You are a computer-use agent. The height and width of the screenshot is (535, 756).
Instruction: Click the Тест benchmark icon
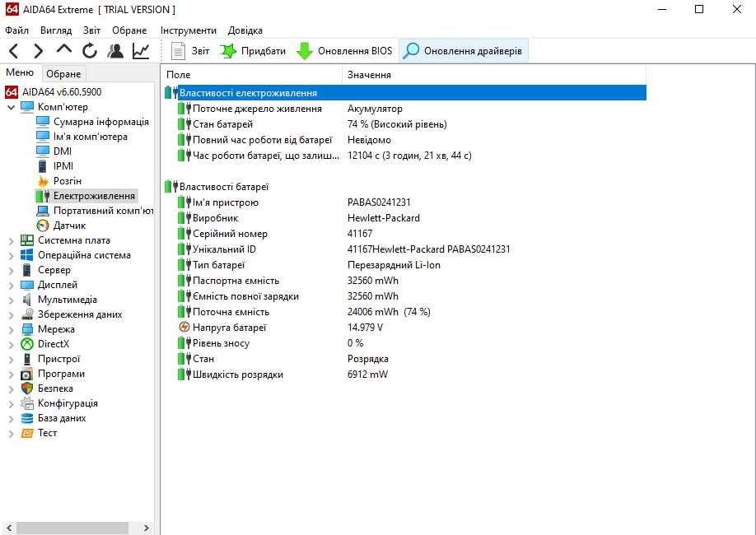click(x=27, y=433)
